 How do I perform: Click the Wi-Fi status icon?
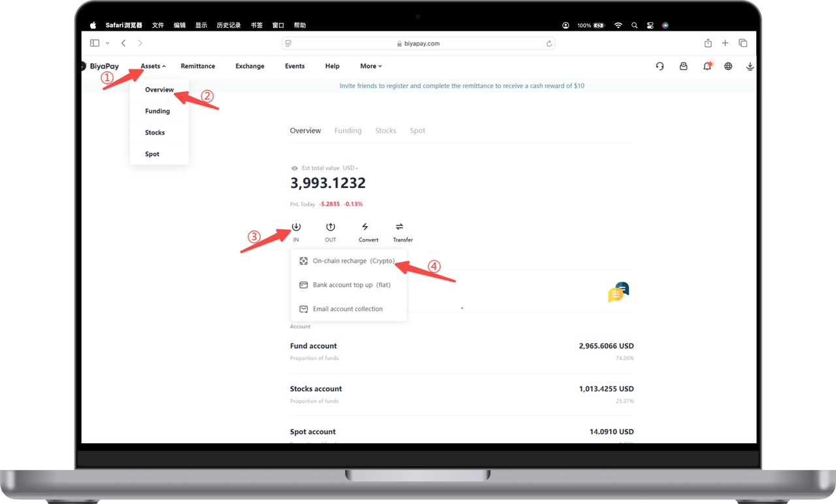point(618,25)
